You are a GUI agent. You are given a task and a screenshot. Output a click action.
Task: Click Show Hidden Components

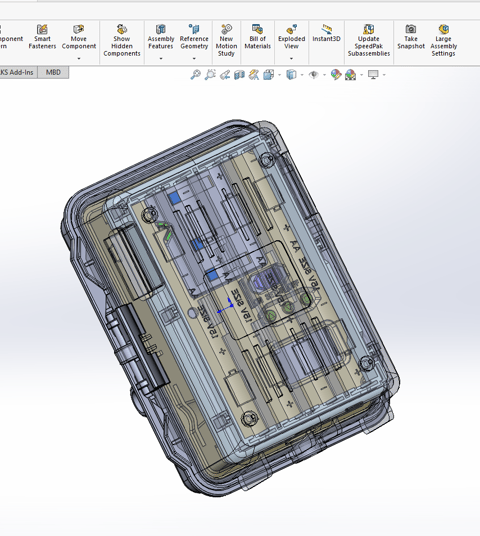[122, 40]
